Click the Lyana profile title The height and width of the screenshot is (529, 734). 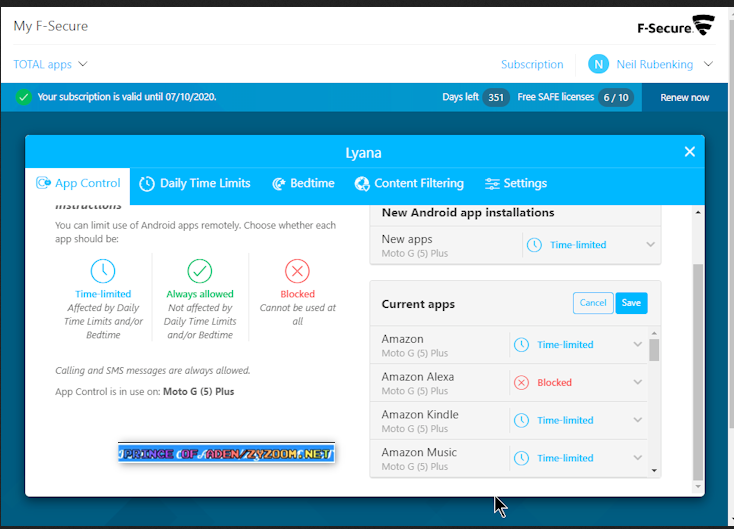tap(363, 153)
